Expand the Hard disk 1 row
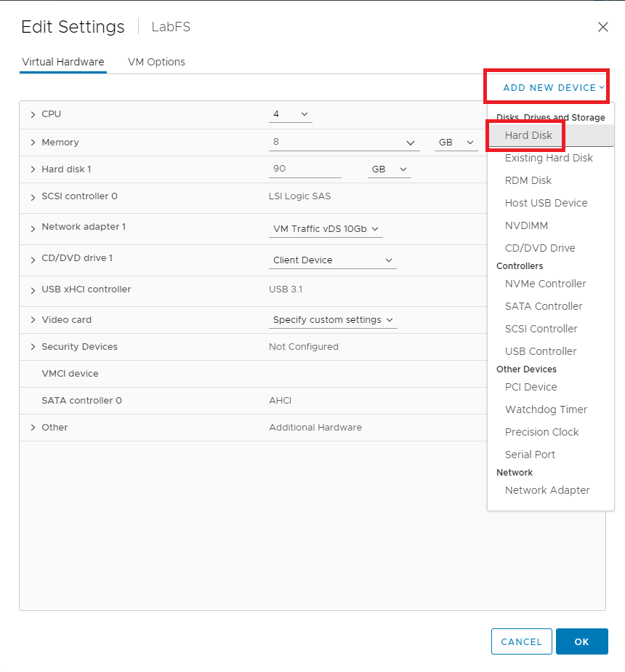The image size is (625, 672). (x=33, y=169)
